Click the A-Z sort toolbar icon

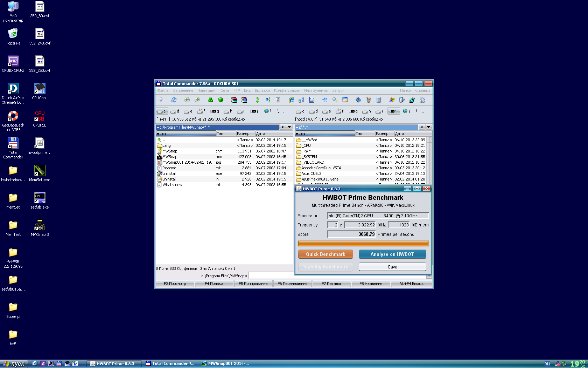268,100
